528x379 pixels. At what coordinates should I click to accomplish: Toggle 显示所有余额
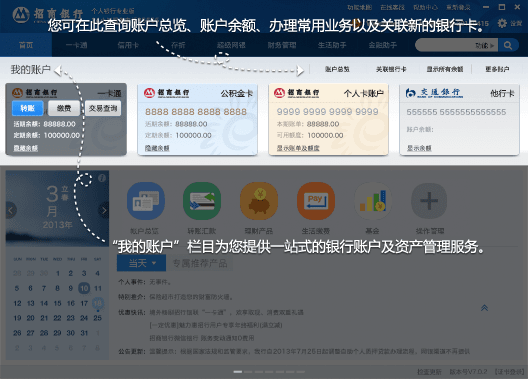[445, 69]
